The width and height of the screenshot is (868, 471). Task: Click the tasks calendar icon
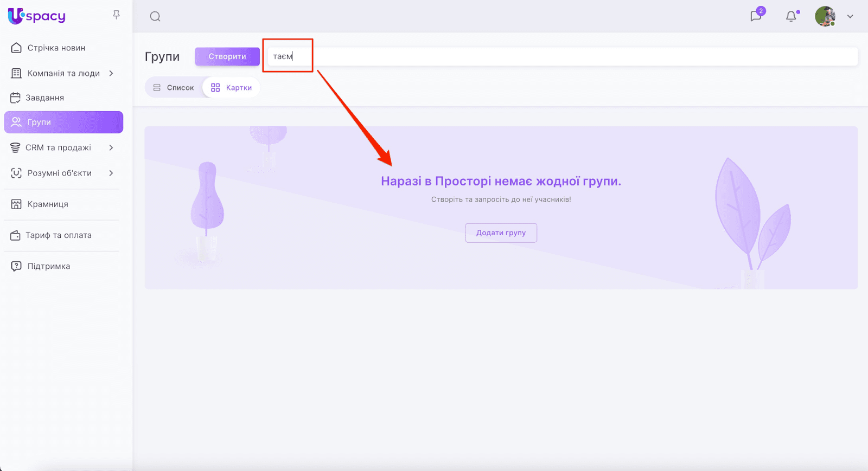tap(15, 98)
